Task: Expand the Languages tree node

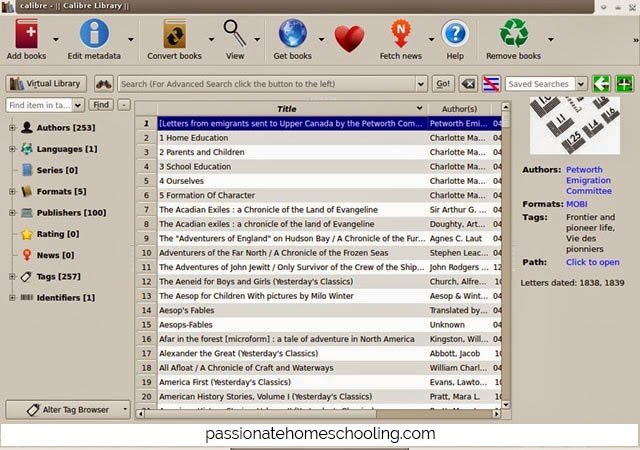Action: (12, 149)
